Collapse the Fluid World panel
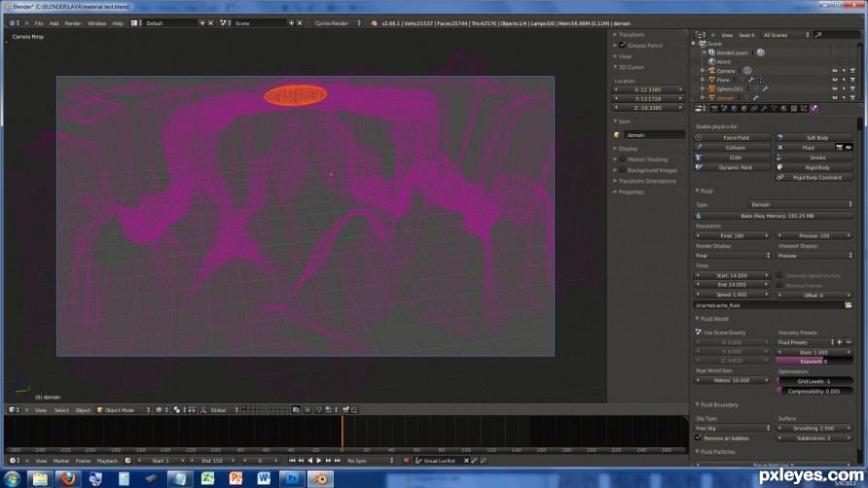 (712, 319)
